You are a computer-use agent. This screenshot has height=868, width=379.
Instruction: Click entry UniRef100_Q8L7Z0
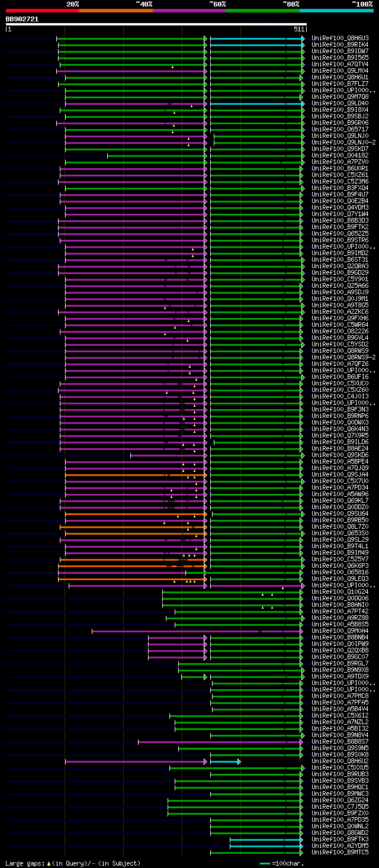[x=340, y=526]
